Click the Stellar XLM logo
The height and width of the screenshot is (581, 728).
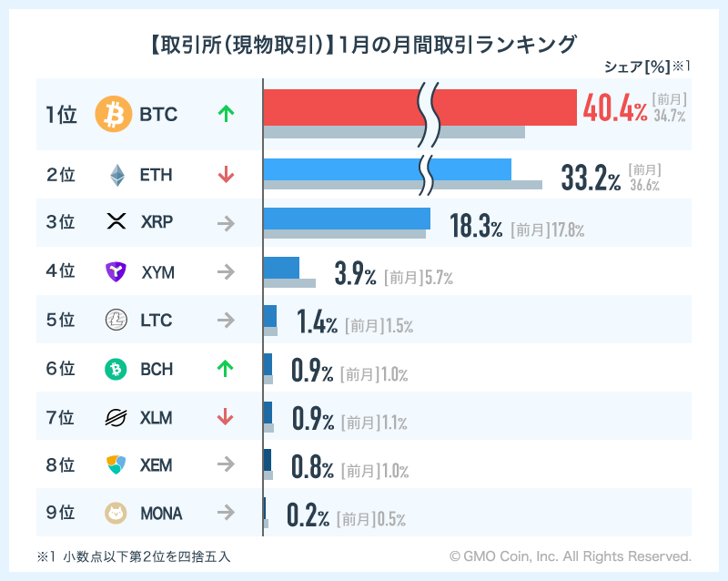pos(116,419)
